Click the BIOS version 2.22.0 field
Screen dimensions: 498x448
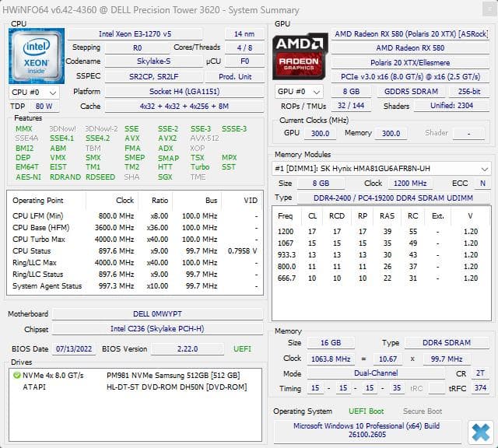click(188, 349)
